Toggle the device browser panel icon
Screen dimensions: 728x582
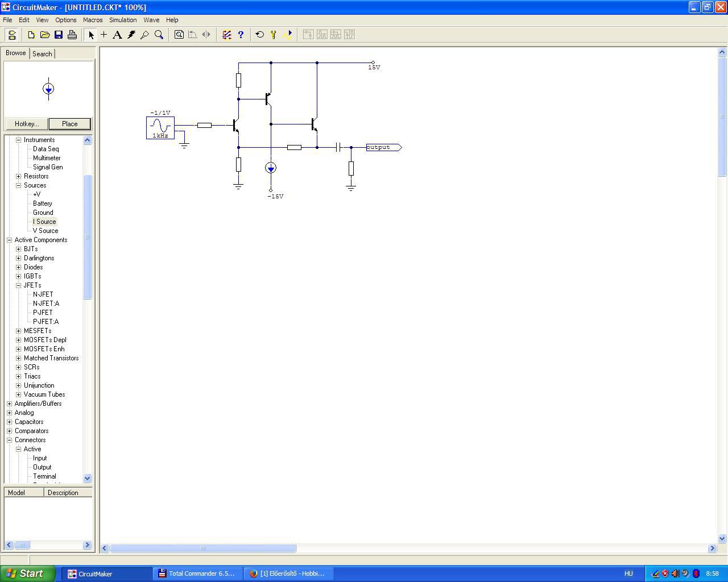tap(11, 35)
